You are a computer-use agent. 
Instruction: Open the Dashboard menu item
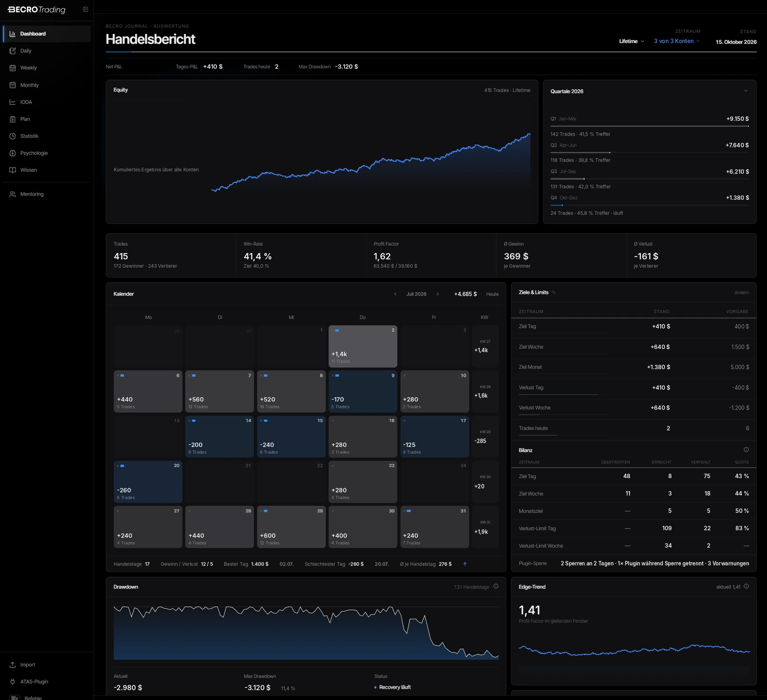click(x=46, y=34)
